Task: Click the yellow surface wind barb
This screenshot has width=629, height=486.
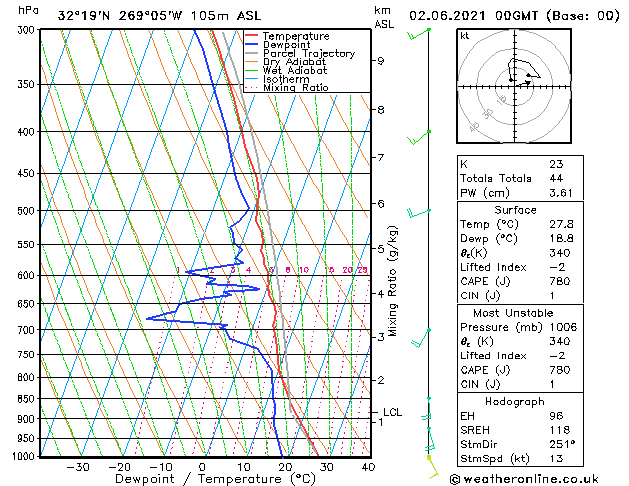Action: (x=432, y=467)
